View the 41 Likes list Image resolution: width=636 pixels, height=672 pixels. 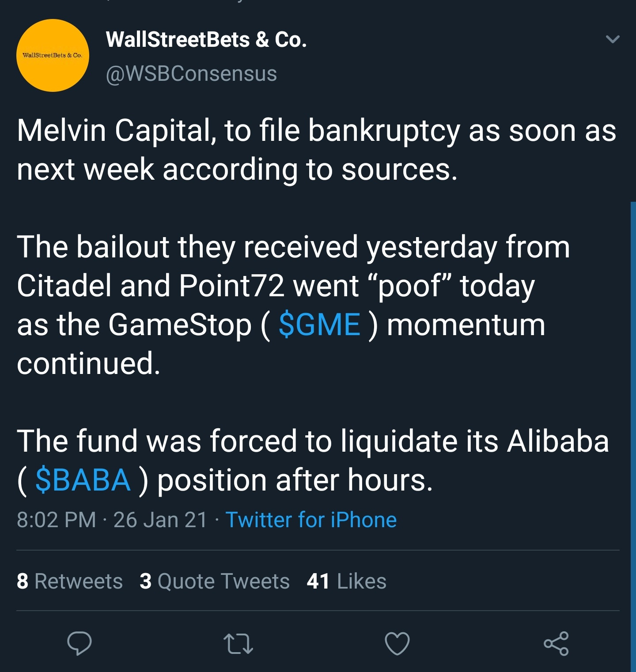coord(347,581)
